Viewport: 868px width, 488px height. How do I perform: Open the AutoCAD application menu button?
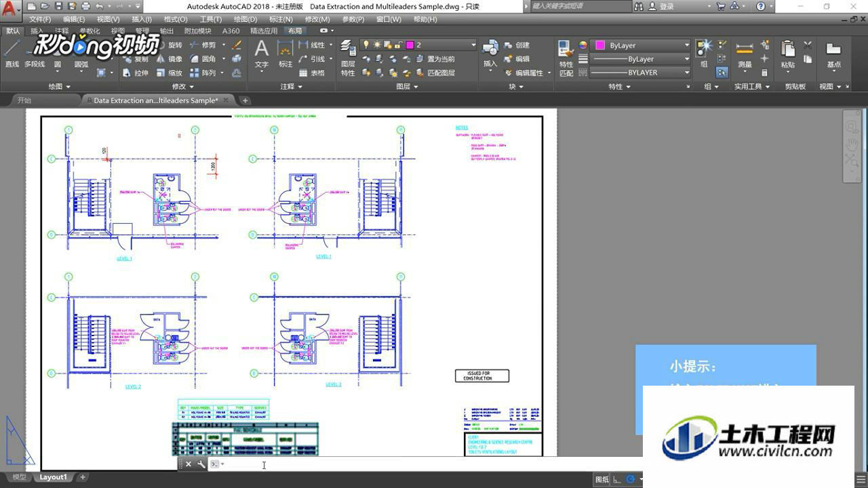(x=9, y=8)
